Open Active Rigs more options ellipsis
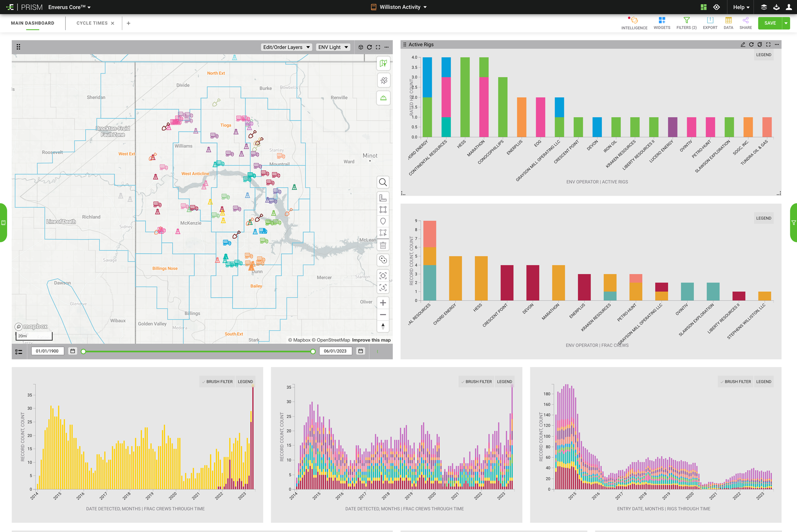 (777, 45)
